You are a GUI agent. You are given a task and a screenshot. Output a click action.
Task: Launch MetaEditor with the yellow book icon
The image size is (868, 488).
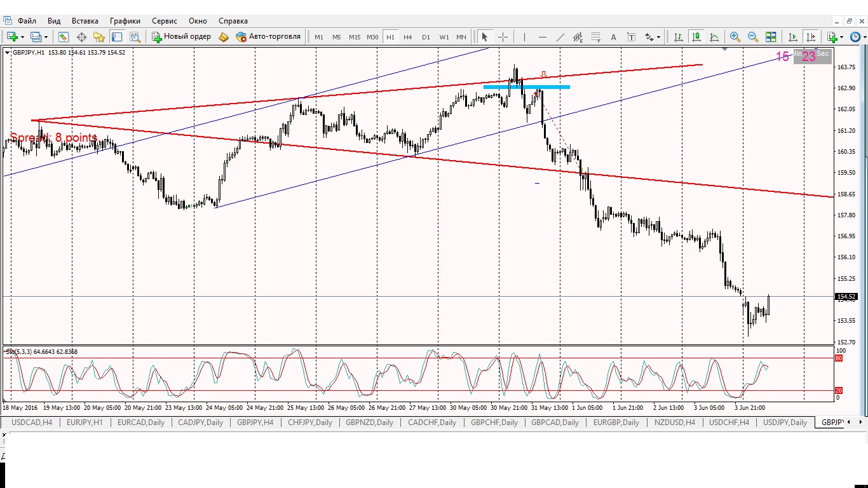coord(224,37)
